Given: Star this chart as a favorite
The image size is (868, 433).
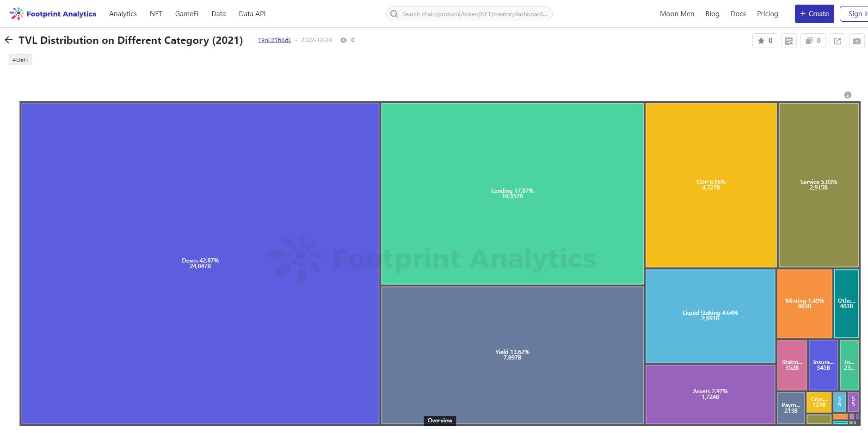Looking at the screenshot, I should tap(765, 41).
